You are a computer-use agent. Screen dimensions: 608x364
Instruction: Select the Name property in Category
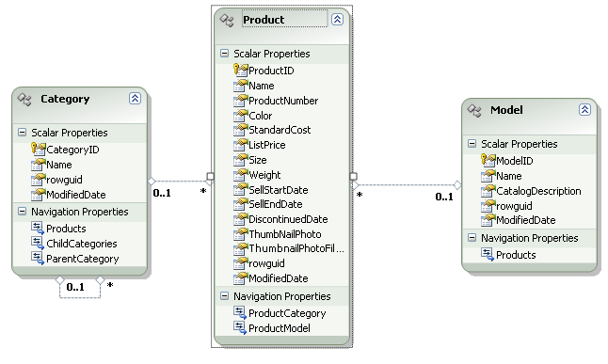[x=59, y=165]
